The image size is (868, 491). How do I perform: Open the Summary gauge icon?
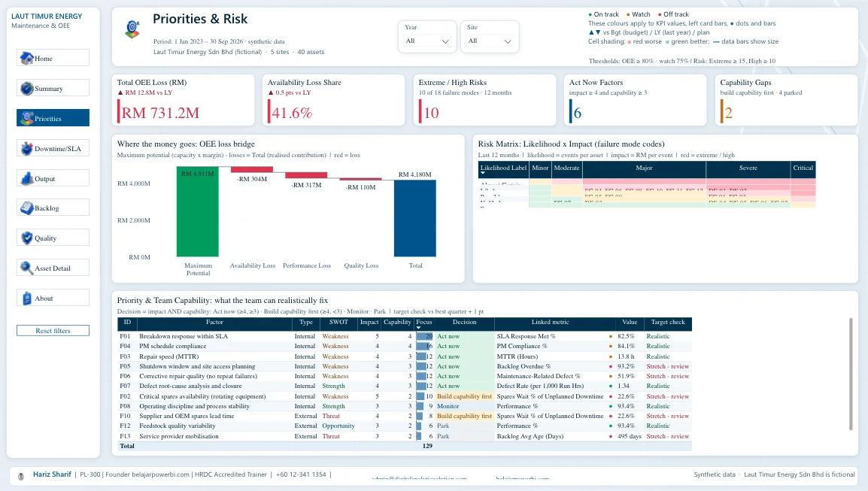(26, 88)
